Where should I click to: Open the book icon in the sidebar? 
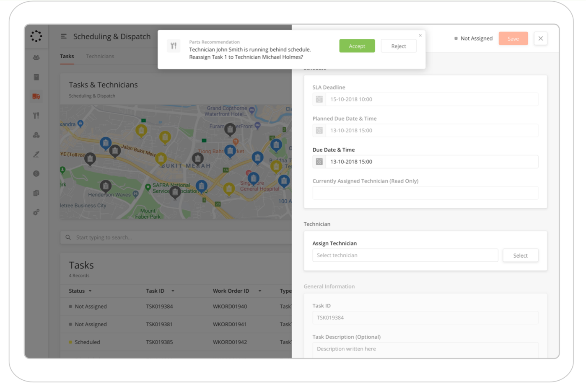click(36, 77)
